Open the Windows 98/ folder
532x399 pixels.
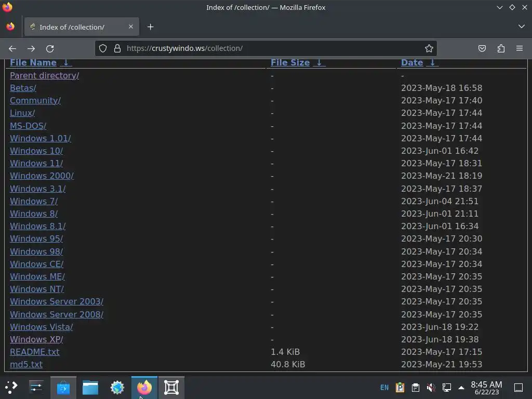pos(36,251)
